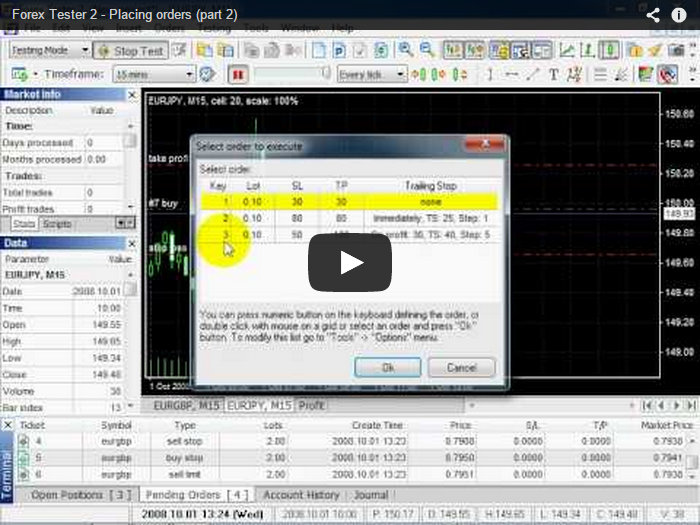This screenshot has height=525, width=700.
Task: Click the horizontal lines tool icon
Action: pos(600,74)
